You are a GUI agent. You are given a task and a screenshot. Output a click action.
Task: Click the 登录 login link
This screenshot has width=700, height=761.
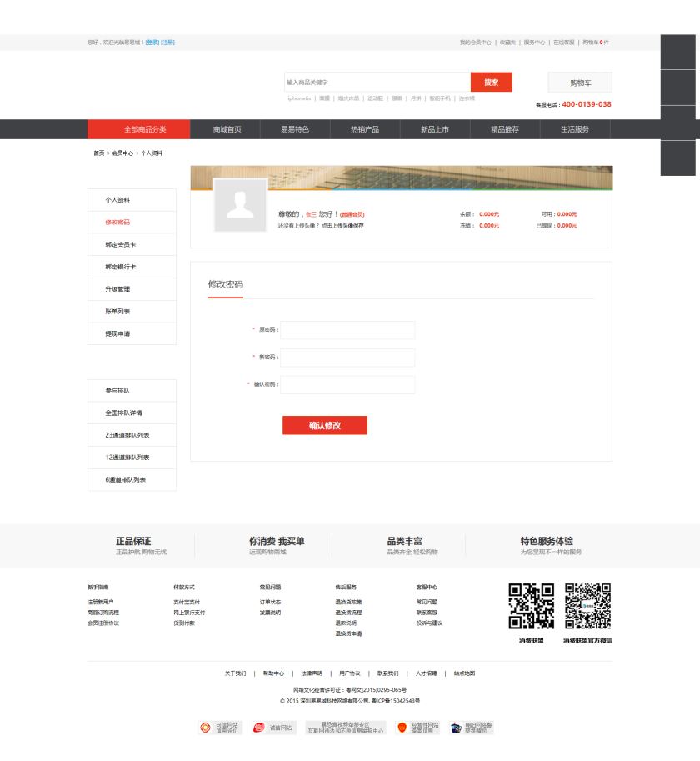[x=152, y=43]
